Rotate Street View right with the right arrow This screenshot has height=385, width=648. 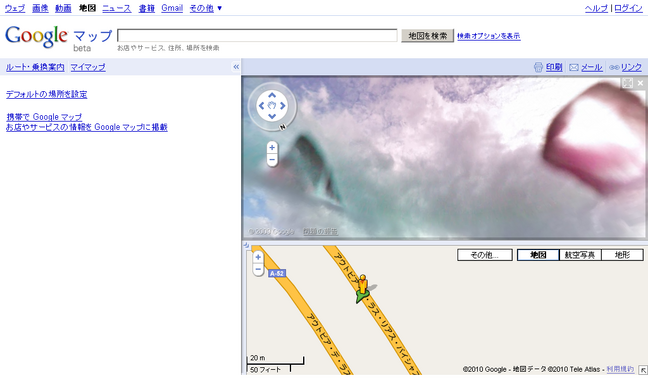[x=283, y=106]
